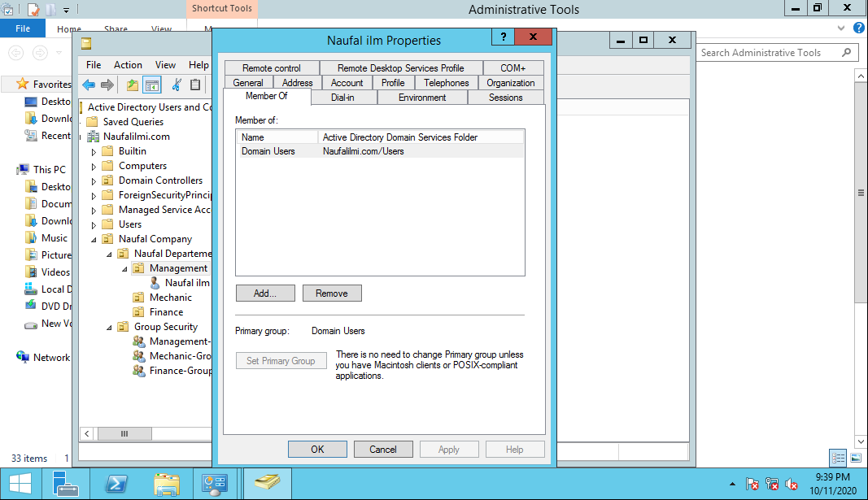The width and height of the screenshot is (868, 500).
Task: Open the Explorer File ribbon button
Action: pos(23,28)
